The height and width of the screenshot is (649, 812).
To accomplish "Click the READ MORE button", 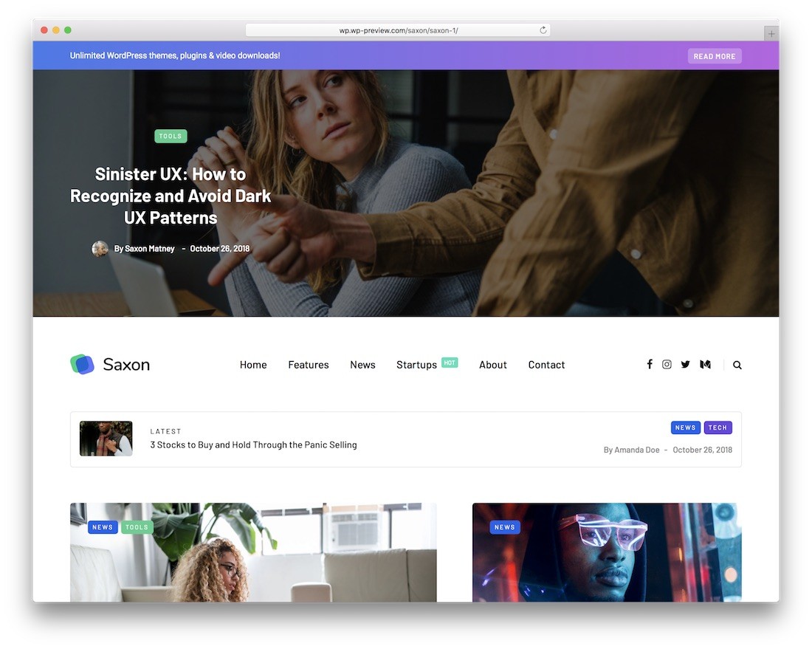I will click(714, 56).
